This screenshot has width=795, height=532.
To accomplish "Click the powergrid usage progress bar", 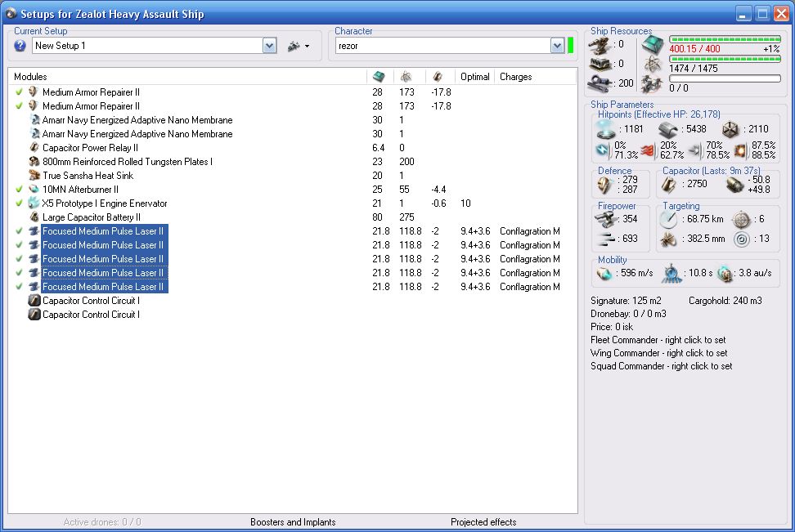I will point(725,59).
